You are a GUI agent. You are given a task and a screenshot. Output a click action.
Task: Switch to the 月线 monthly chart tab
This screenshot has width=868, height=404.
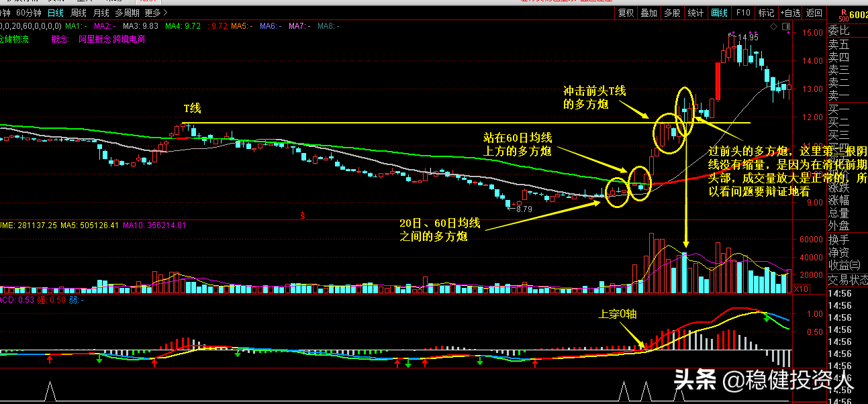pos(101,13)
